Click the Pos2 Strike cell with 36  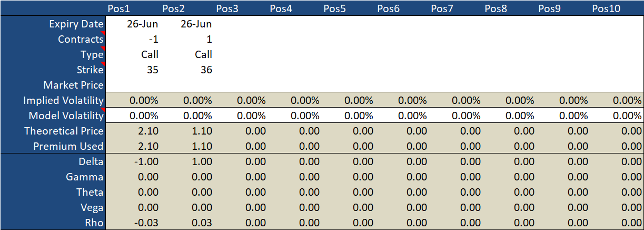point(186,70)
